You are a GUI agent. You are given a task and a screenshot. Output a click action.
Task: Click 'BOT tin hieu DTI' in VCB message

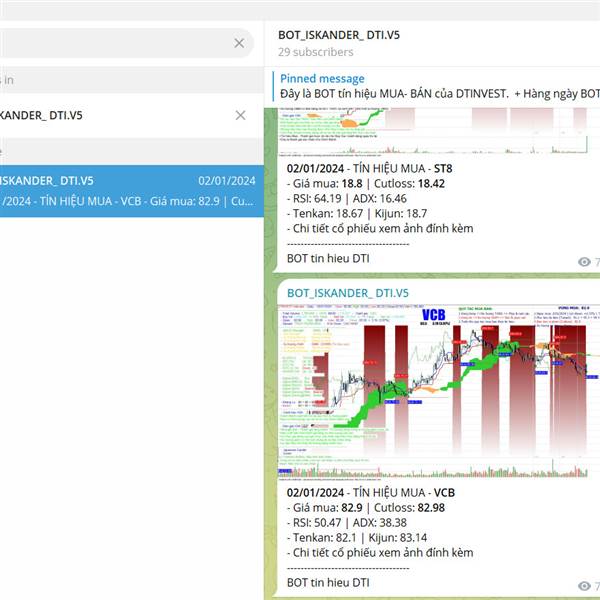pyautogui.click(x=328, y=583)
